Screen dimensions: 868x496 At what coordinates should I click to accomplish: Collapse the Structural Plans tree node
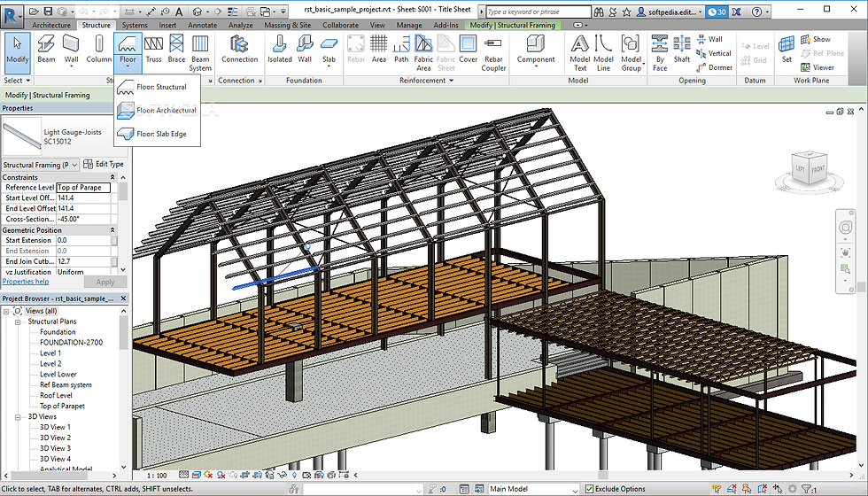click(x=18, y=322)
